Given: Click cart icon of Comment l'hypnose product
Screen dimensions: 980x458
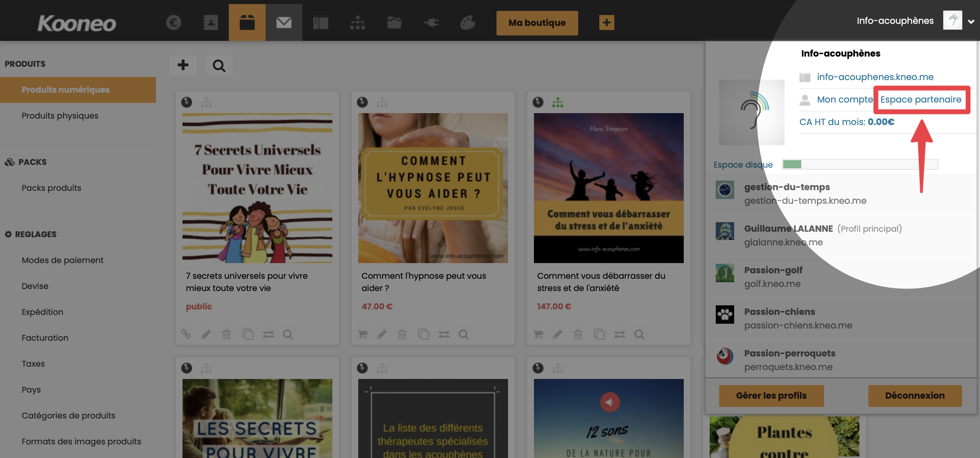Looking at the screenshot, I should 363,334.
